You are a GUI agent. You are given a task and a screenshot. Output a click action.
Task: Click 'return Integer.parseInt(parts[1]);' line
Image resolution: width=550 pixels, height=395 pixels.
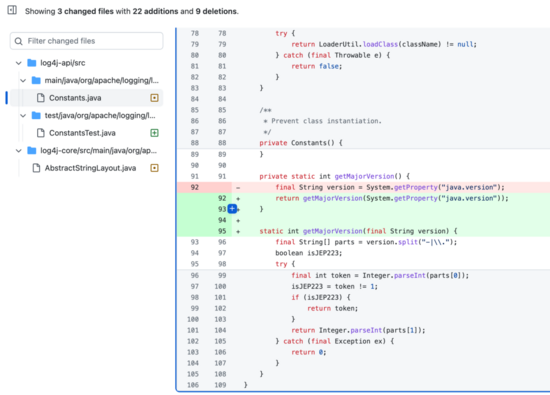[x=358, y=330]
